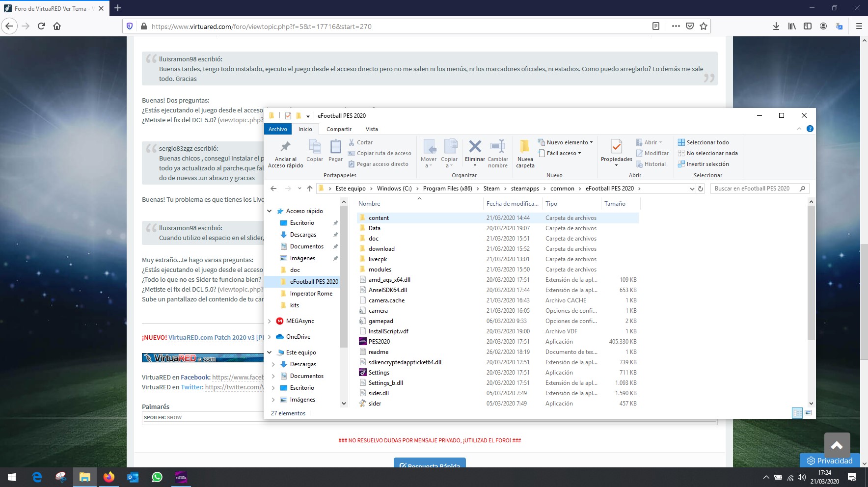
Task: Click Pegar acceso directo
Action: (378, 164)
